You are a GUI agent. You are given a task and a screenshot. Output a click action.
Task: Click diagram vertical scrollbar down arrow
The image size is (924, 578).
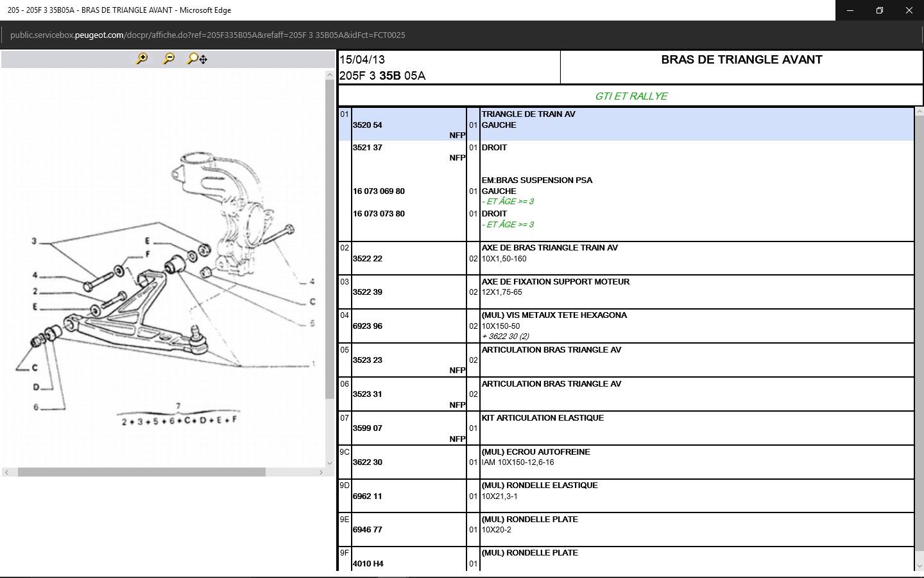(x=330, y=462)
